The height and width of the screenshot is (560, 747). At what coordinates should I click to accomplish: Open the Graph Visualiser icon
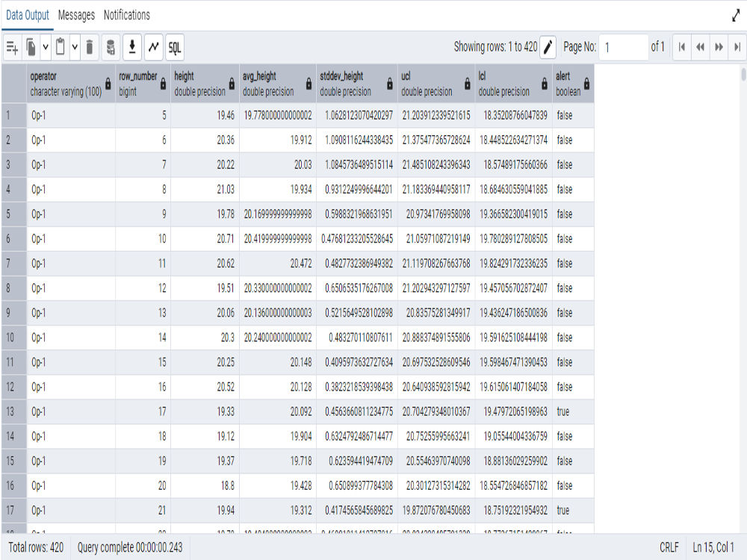[153, 47]
